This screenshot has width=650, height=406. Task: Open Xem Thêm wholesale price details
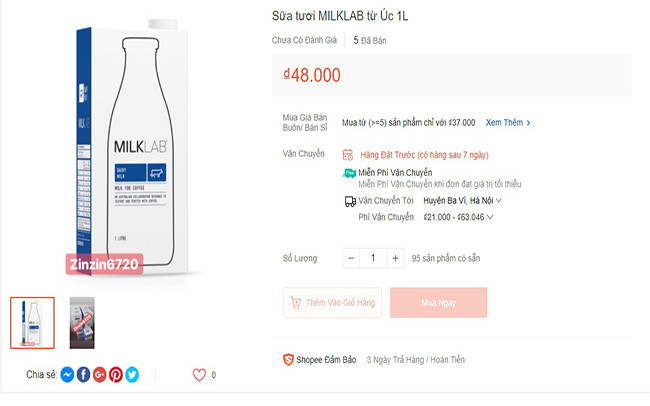click(x=508, y=123)
